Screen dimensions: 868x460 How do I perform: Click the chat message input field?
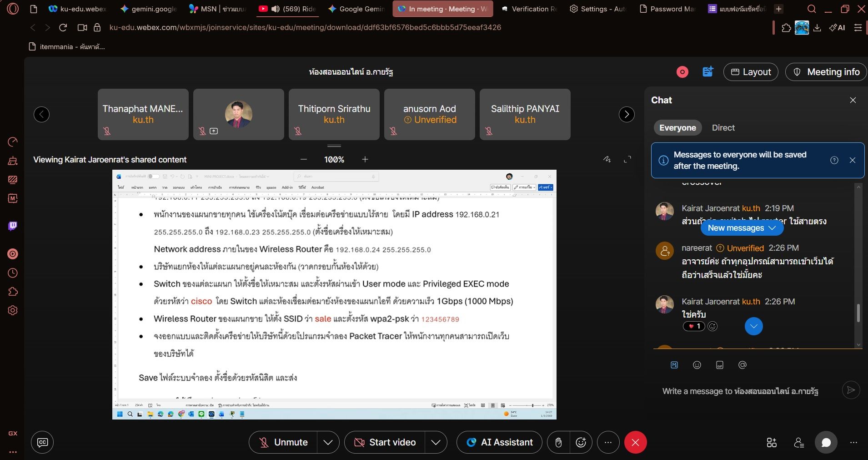pyautogui.click(x=746, y=391)
